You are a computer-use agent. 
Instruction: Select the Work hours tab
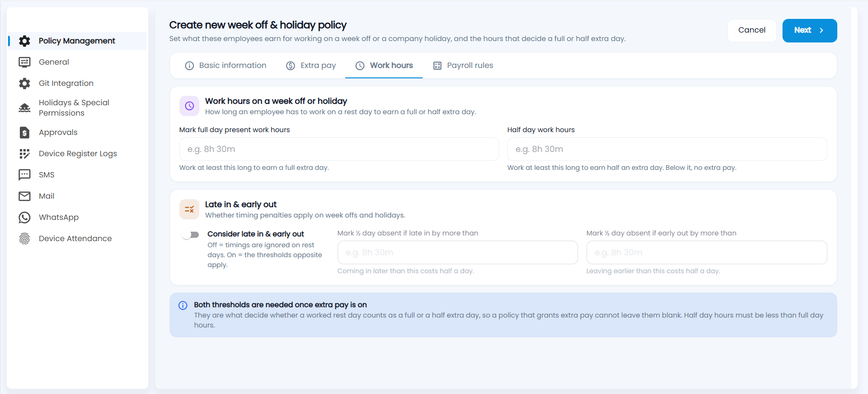click(x=384, y=66)
